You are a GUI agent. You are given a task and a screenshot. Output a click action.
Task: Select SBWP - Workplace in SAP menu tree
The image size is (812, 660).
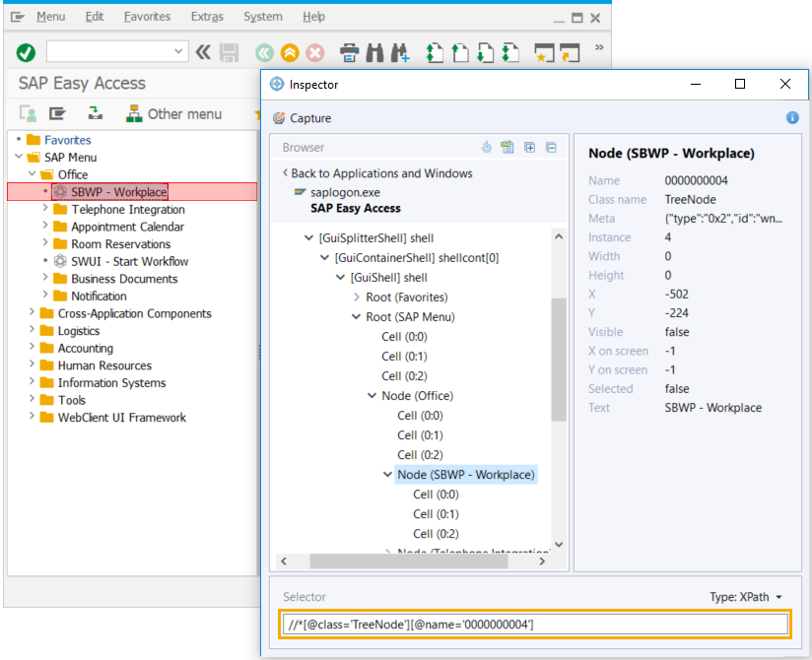click(x=118, y=191)
